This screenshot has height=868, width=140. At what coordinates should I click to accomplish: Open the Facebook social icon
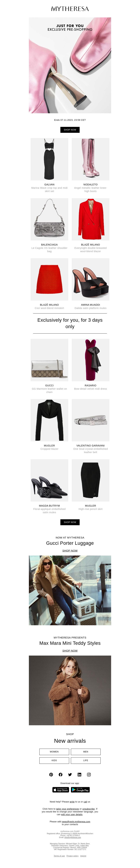[x=61, y=774]
